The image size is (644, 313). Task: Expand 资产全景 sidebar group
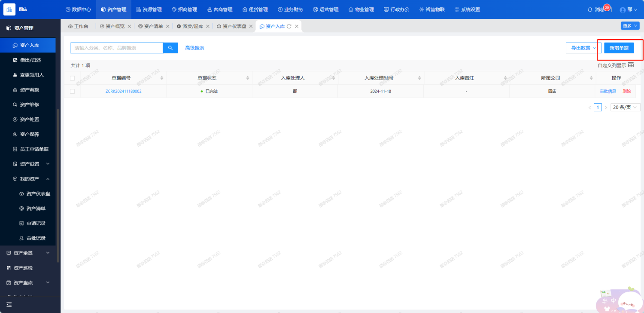pyautogui.click(x=28, y=253)
